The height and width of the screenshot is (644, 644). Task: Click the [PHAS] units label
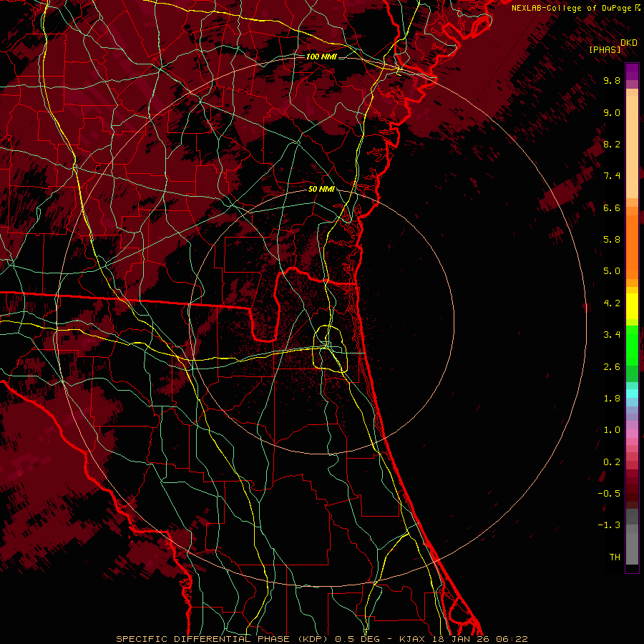click(x=605, y=50)
